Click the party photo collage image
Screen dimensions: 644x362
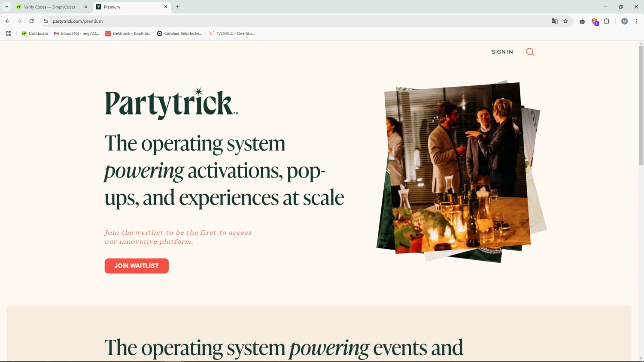[x=462, y=172]
